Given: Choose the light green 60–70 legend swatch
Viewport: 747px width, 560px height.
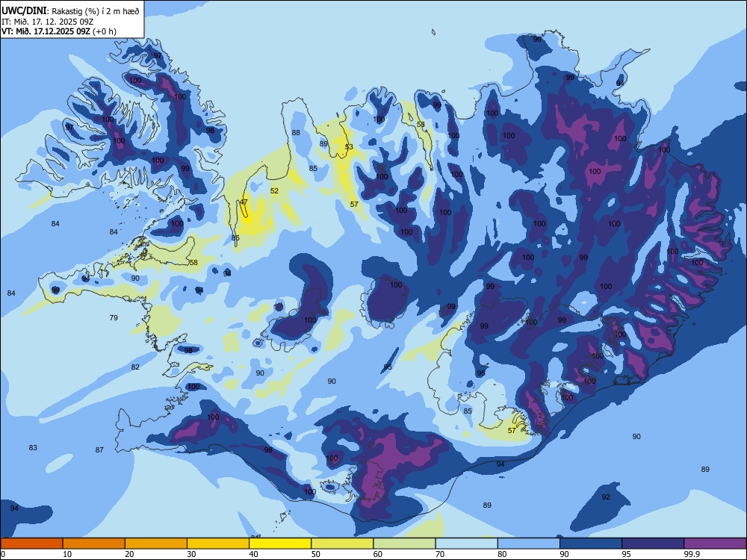Looking at the screenshot, I should (404, 544).
